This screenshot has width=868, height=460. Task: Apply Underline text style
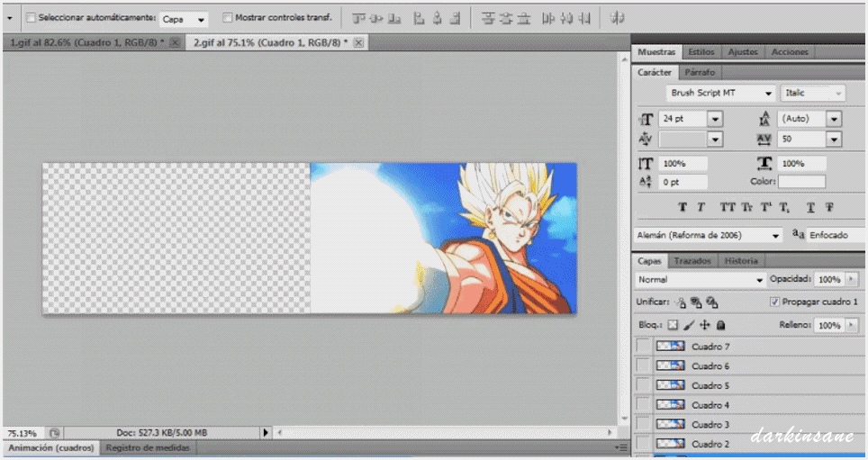810,207
